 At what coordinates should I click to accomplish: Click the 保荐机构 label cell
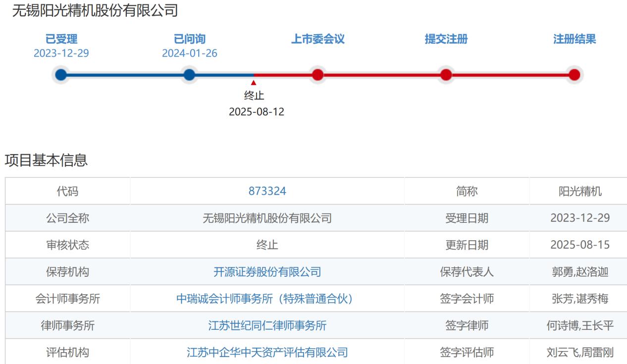click(x=68, y=272)
